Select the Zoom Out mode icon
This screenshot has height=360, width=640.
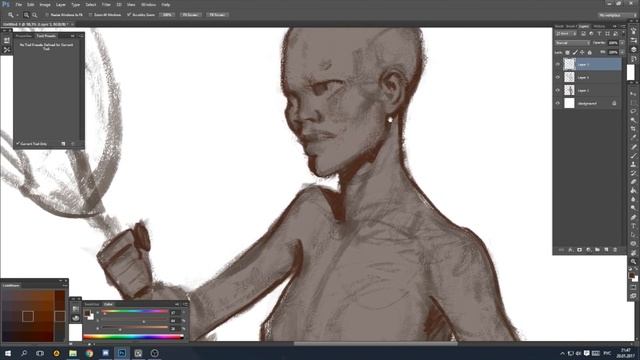click(x=35, y=15)
